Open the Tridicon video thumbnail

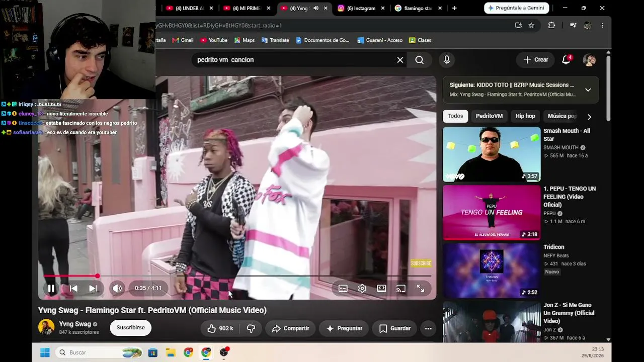492,270
